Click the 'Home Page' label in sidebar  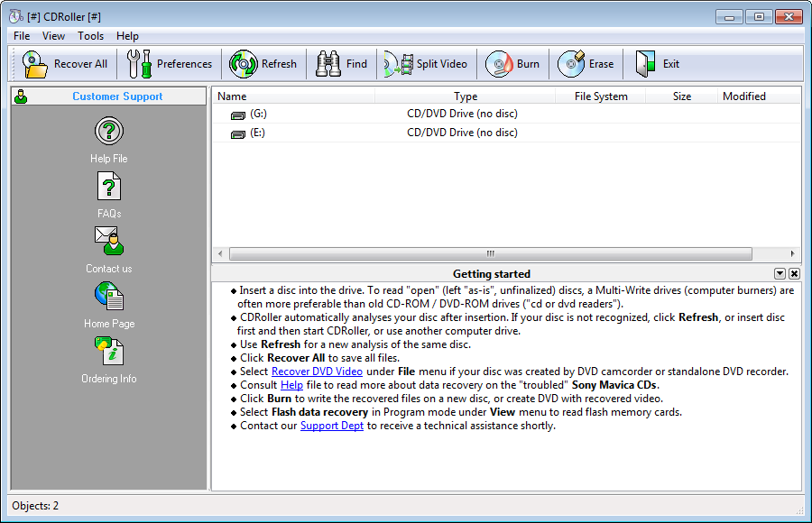109,324
